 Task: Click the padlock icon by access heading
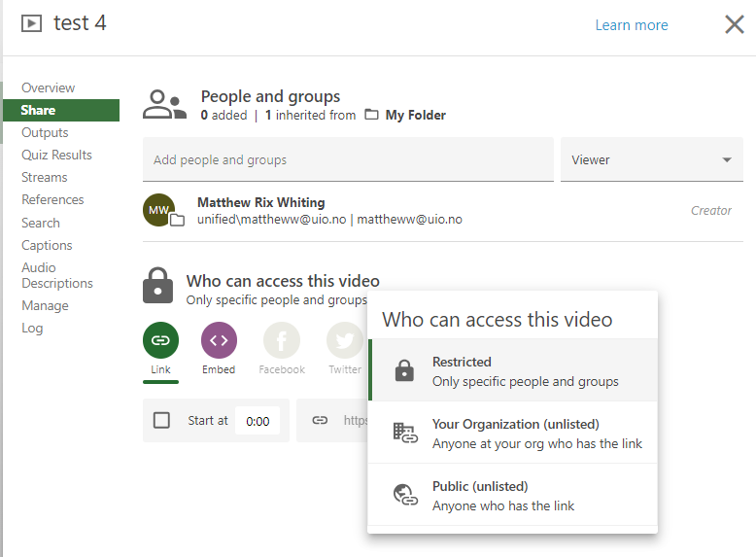coord(157,286)
